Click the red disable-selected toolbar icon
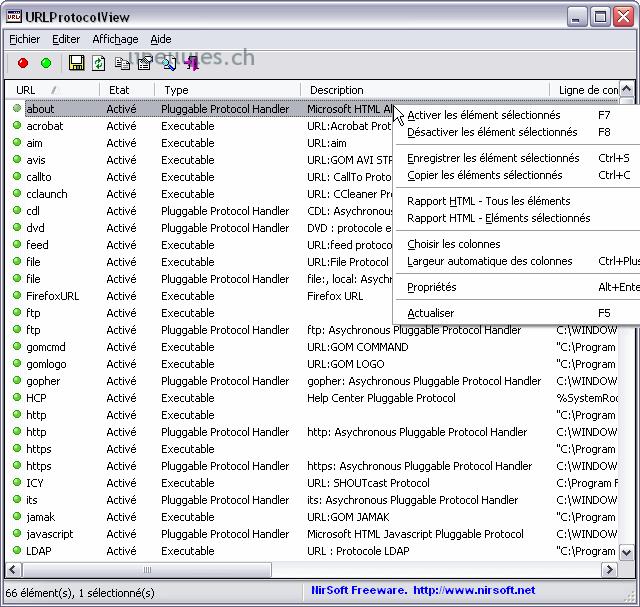 pos(23,63)
